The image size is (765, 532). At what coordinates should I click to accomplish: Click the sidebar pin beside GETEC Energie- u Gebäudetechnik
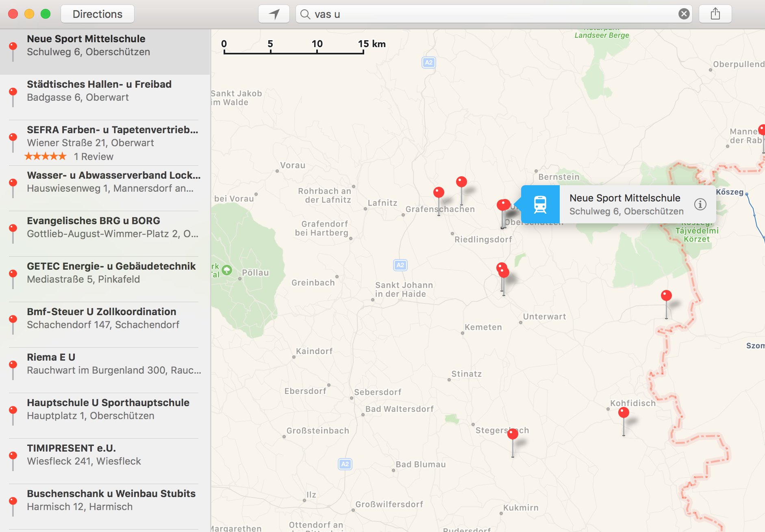point(13,279)
